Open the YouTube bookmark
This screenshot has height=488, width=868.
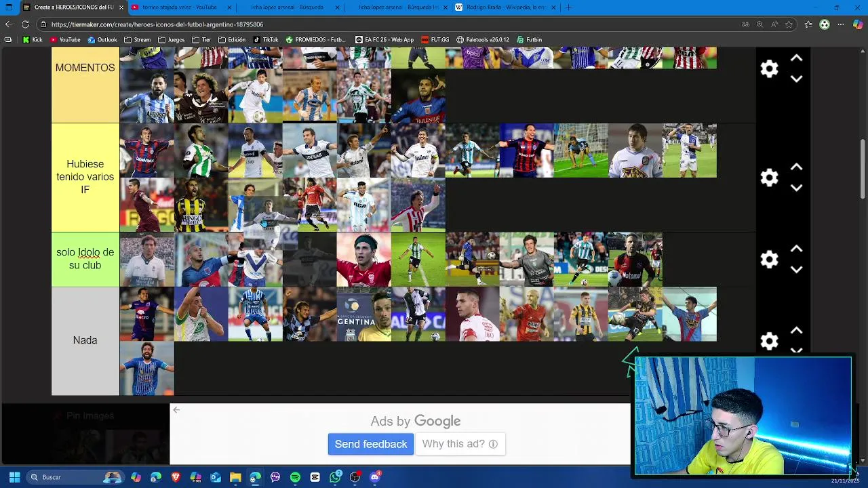tap(64, 40)
